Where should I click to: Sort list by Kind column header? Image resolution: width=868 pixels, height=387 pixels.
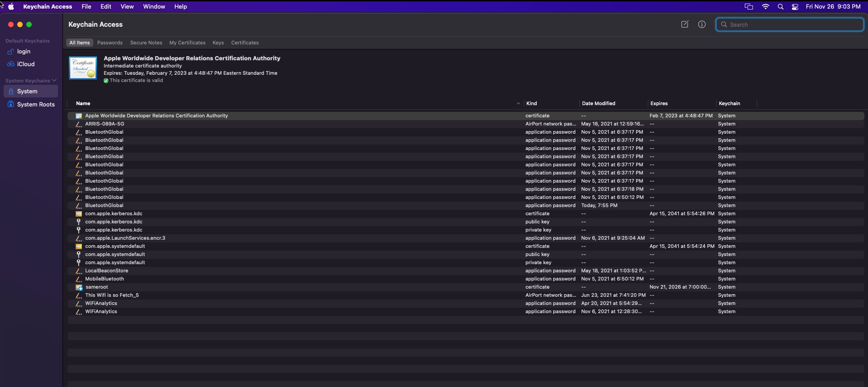click(532, 104)
